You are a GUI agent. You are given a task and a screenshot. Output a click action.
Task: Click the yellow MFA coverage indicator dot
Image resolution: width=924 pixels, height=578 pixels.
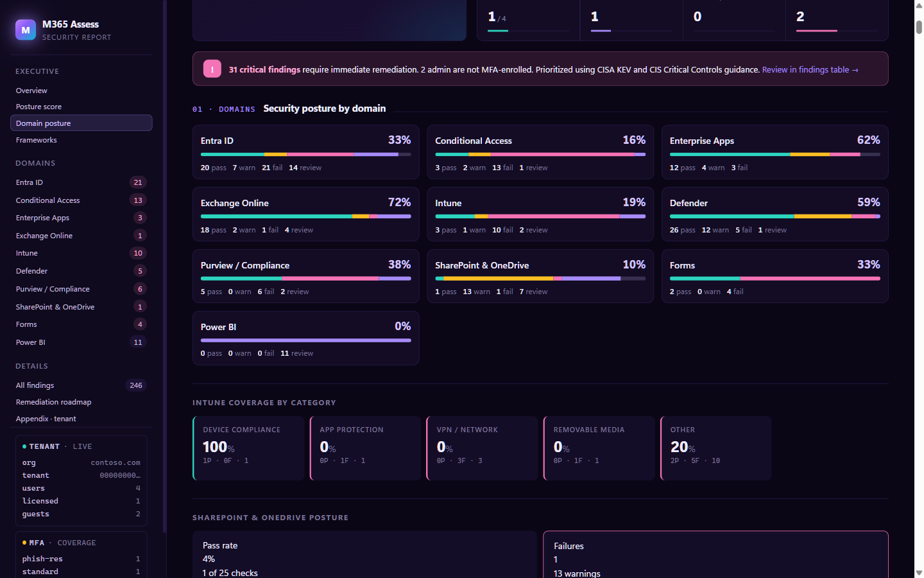click(24, 542)
